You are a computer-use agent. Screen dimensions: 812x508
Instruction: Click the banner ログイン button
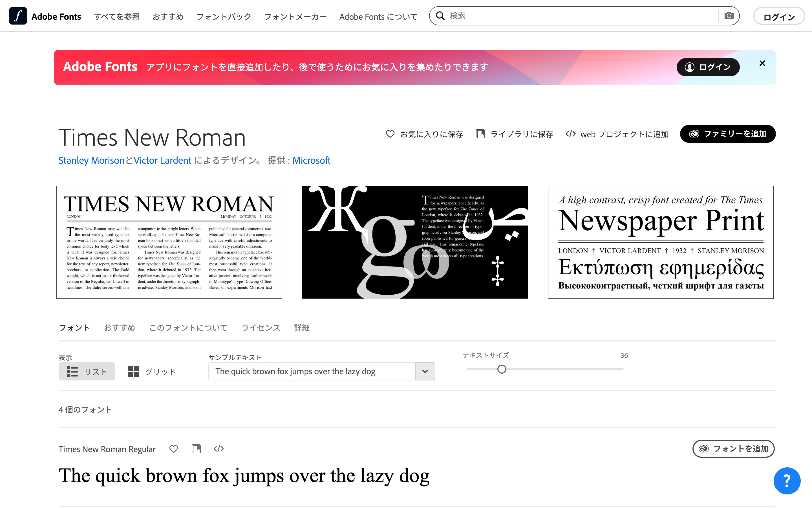pos(708,67)
